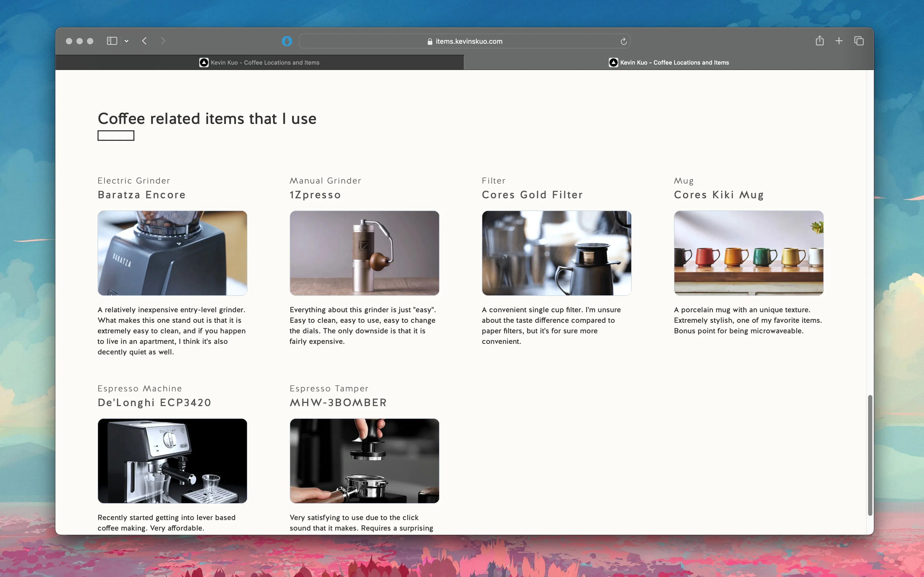Image resolution: width=924 pixels, height=577 pixels.
Task: Click the MHW-3BOMBER tamper description text
Action: pyautogui.click(x=361, y=522)
